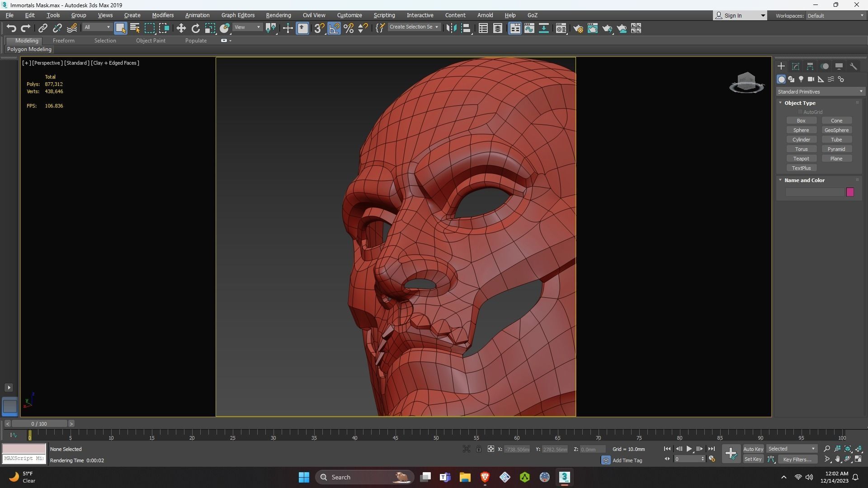The width and height of the screenshot is (868, 488).
Task: Open the Modifiers menu
Action: [163, 15]
